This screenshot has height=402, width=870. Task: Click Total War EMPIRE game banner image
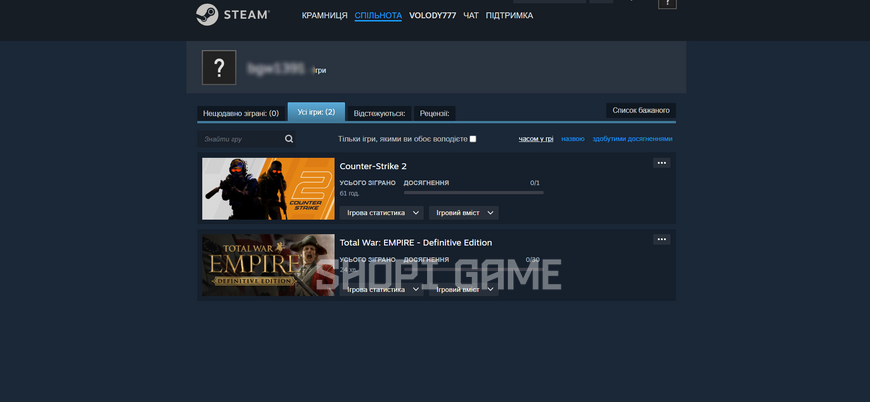268,265
